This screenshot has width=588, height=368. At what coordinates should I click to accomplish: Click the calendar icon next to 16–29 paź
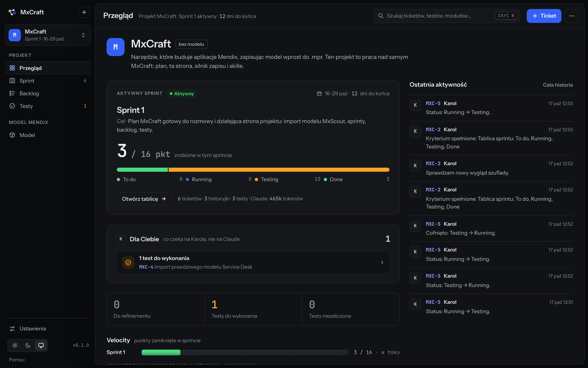click(319, 93)
